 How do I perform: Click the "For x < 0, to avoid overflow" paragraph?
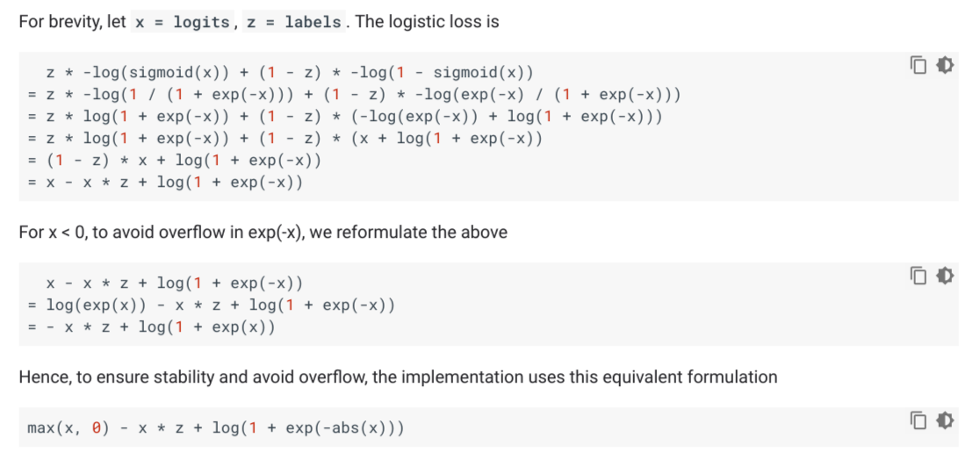(262, 233)
